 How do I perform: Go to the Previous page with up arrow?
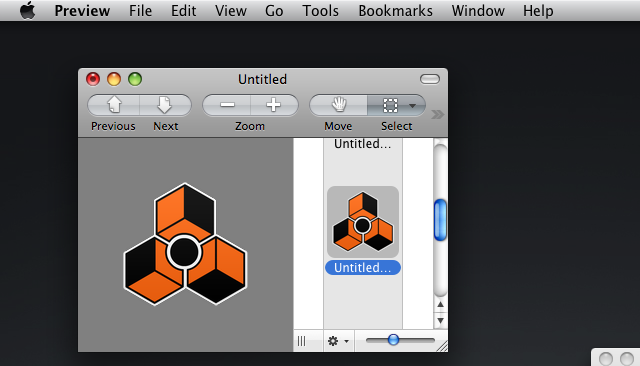tap(114, 105)
